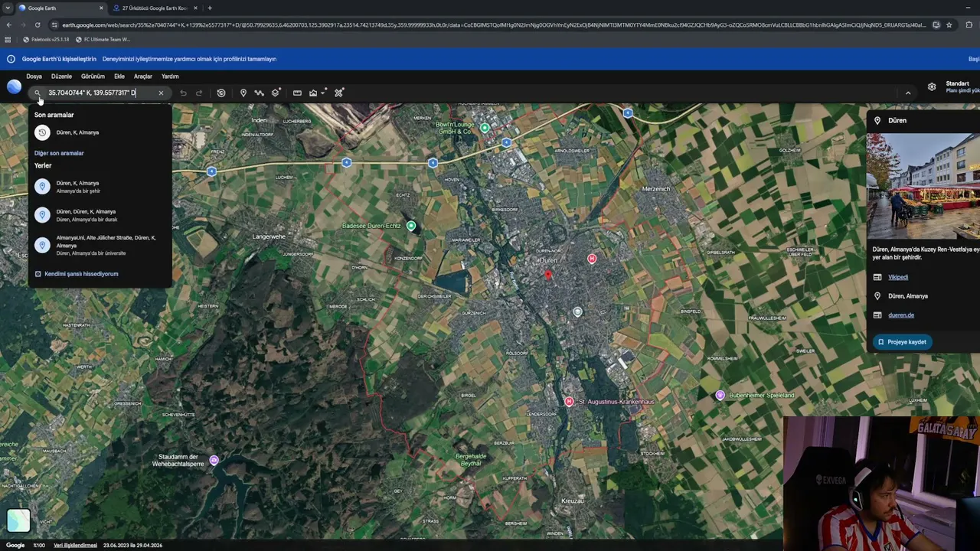Click the browser back arrow

click(9, 24)
